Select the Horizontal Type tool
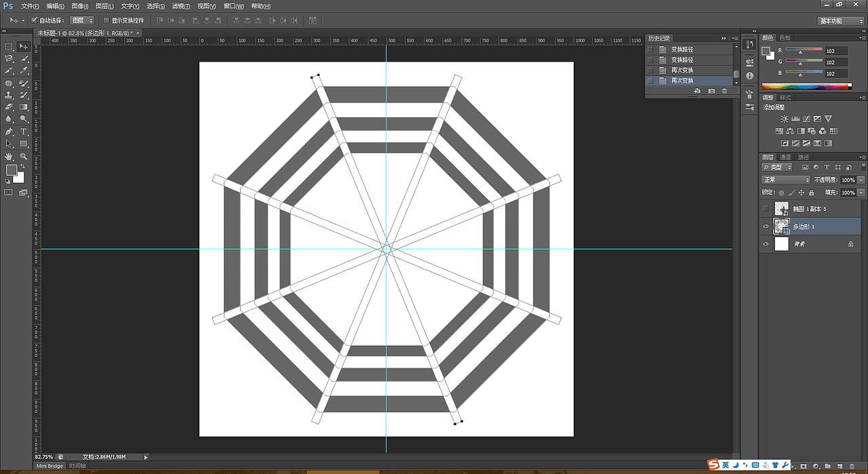This screenshot has width=868, height=474. (x=24, y=132)
